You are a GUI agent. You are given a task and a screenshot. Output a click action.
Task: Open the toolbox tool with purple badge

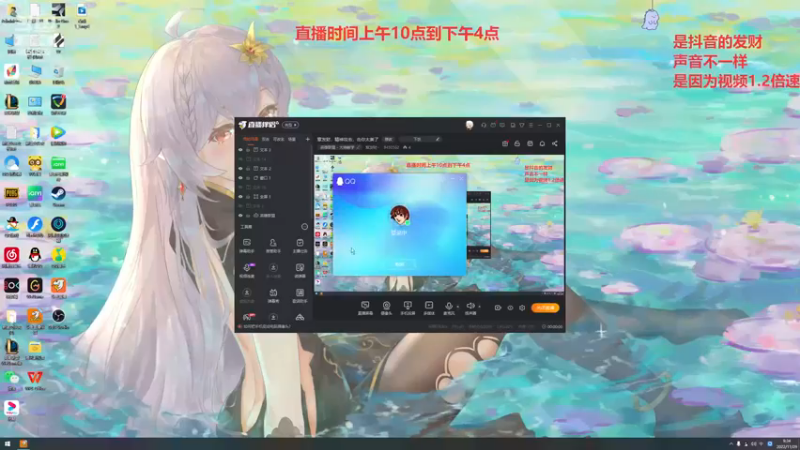pos(247,270)
